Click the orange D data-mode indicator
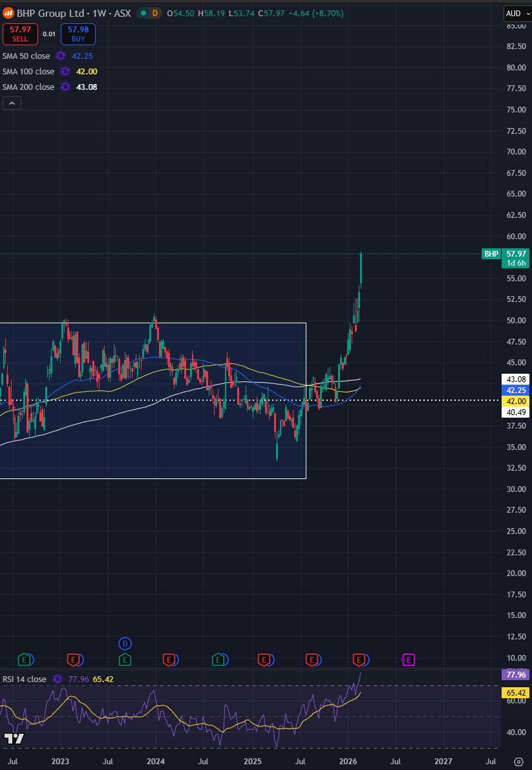Viewport: 532px width, 770px height. tap(154, 14)
